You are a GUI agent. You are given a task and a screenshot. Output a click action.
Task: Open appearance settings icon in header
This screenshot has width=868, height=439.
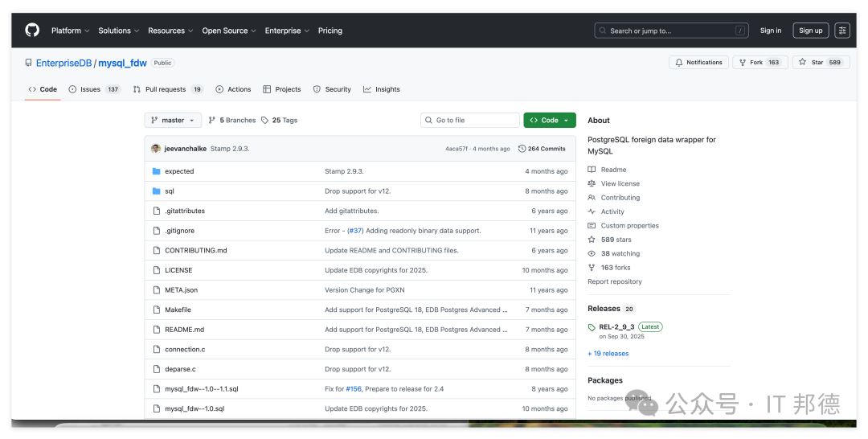842,31
